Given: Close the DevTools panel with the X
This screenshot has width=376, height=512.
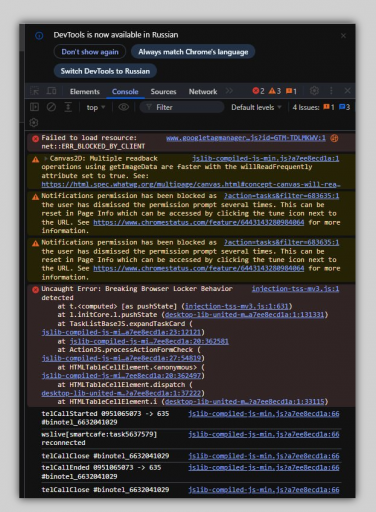Looking at the screenshot, I should coord(347,91).
